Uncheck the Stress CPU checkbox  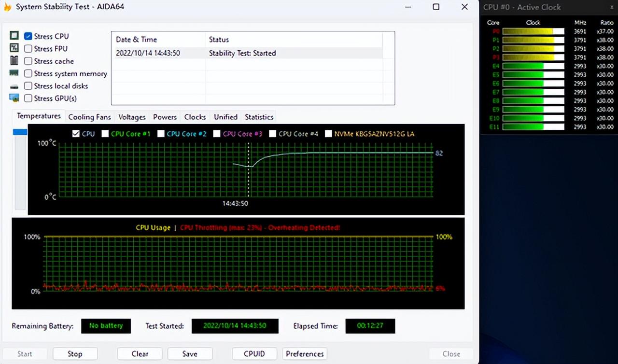click(x=28, y=36)
